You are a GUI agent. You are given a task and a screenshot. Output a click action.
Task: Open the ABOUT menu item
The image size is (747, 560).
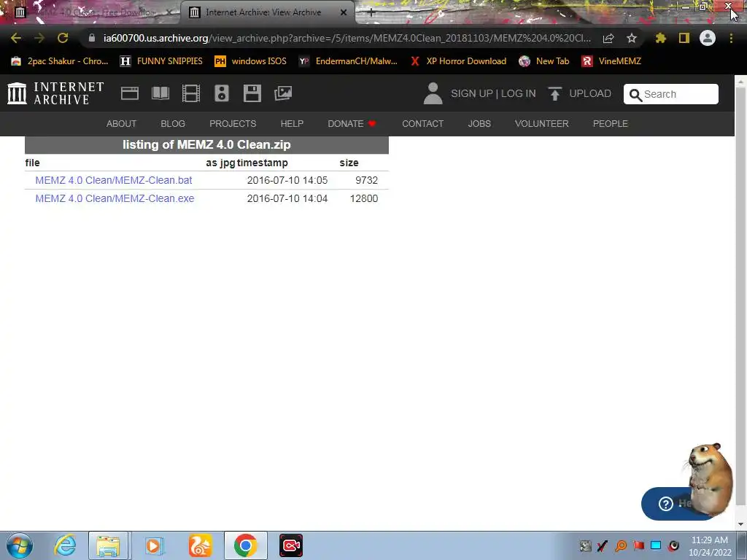[x=121, y=124]
